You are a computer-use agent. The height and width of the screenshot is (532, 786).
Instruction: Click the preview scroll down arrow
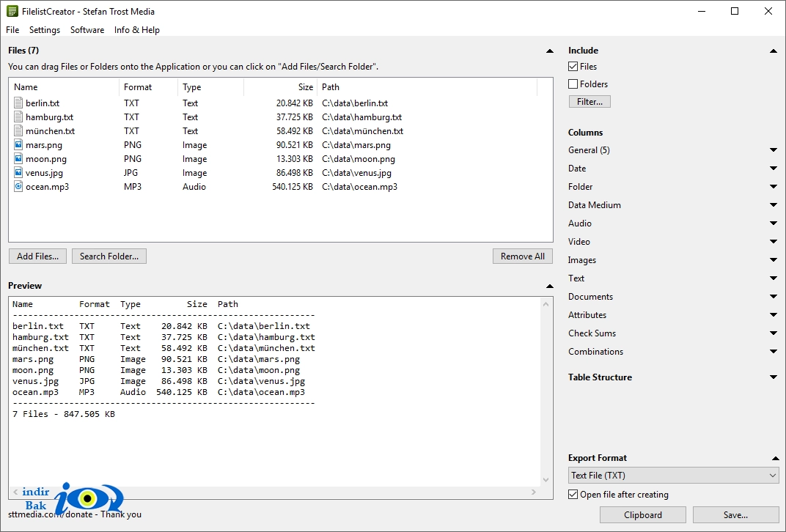pyautogui.click(x=546, y=480)
